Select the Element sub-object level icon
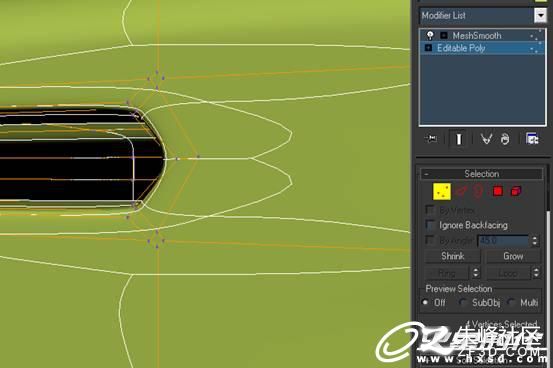The width and height of the screenshot is (553, 368). [516, 191]
